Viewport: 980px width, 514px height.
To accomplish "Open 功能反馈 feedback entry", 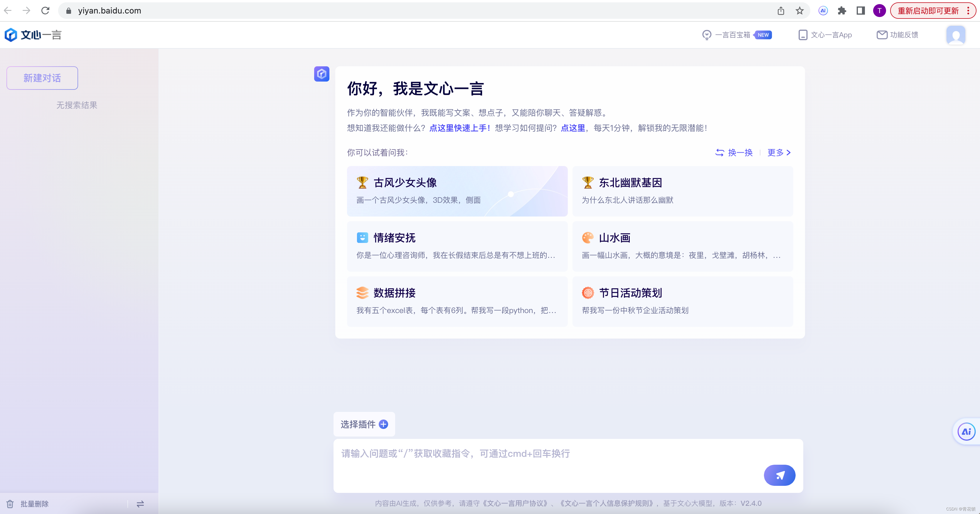I will 898,35.
